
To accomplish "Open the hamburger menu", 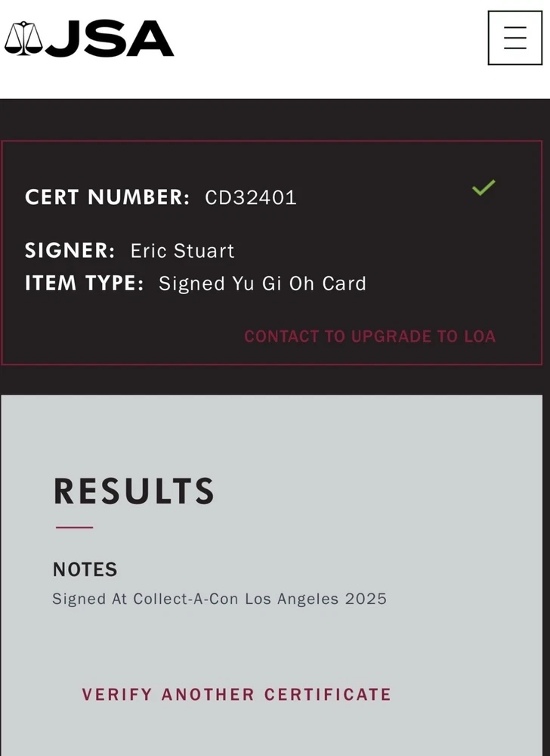I will pos(514,38).
